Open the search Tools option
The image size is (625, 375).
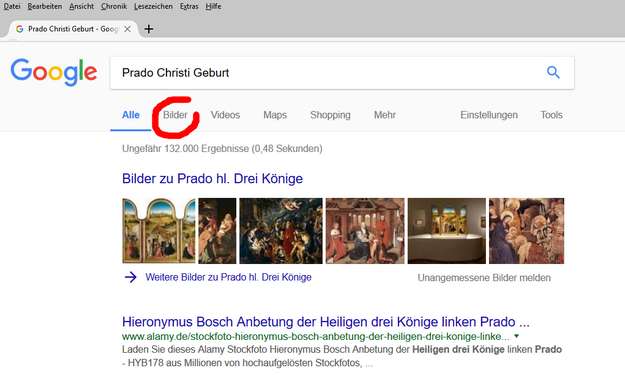[551, 115]
